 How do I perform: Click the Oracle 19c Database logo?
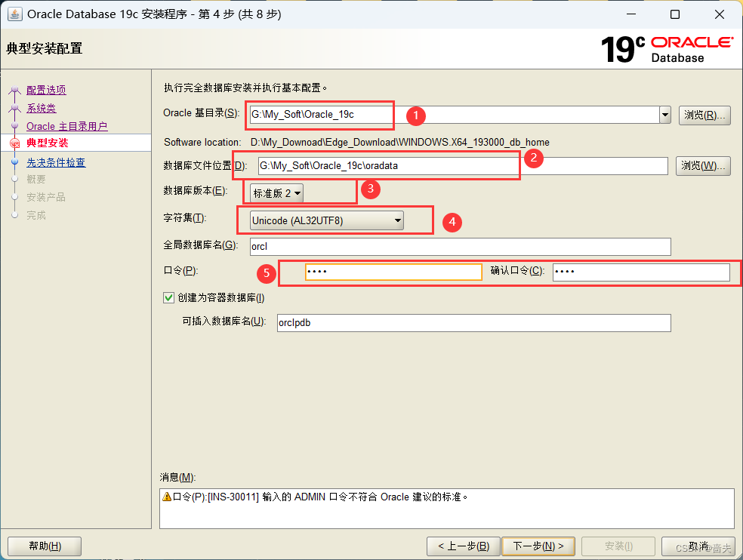(667, 49)
